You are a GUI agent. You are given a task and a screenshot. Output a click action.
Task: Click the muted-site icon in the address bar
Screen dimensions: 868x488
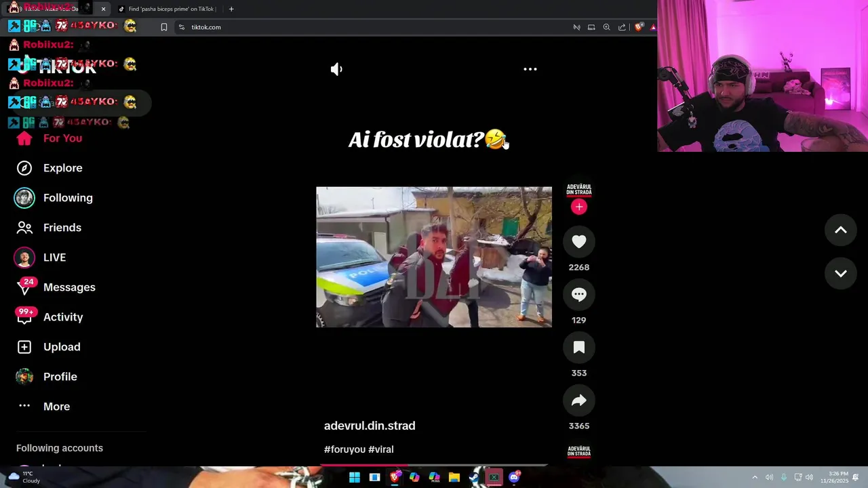[x=576, y=27]
